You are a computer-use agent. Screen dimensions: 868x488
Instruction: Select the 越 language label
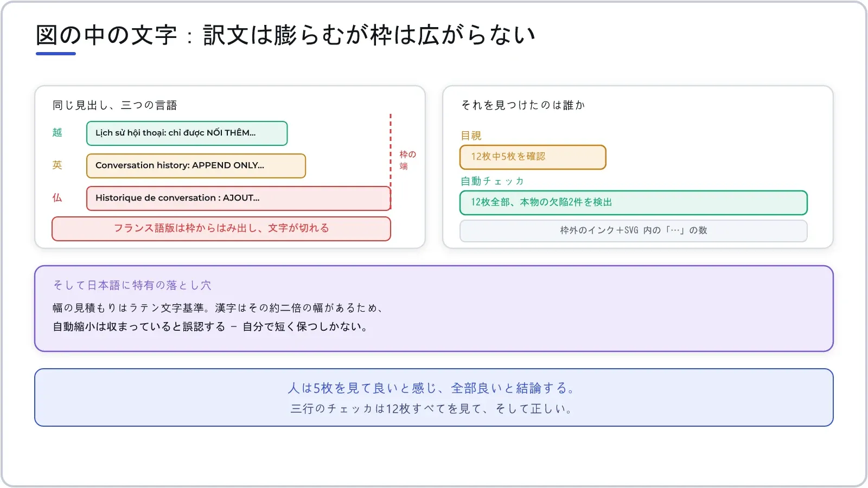[57, 133]
